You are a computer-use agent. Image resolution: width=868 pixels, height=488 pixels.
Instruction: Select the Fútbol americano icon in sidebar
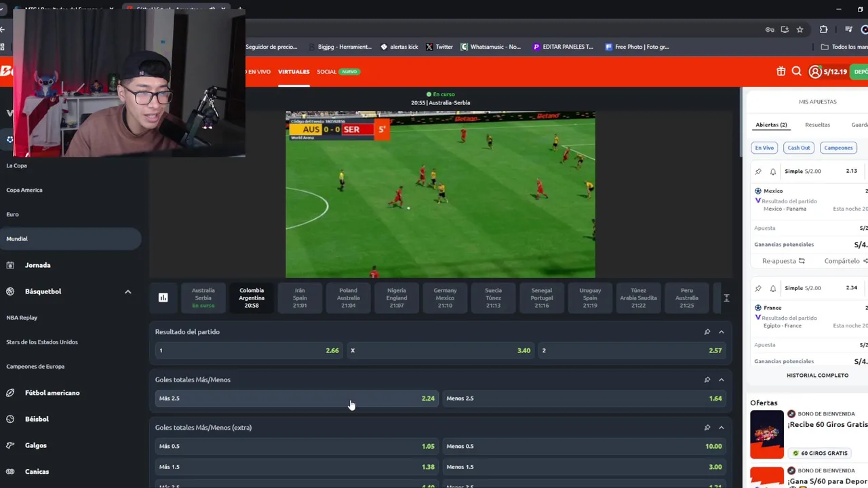pyautogui.click(x=10, y=392)
